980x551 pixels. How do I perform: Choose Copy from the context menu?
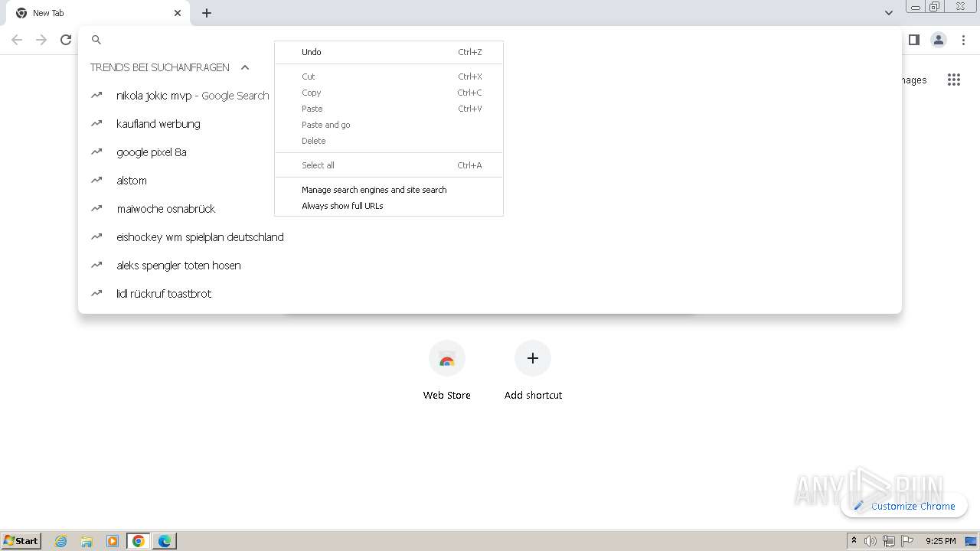coord(389,93)
